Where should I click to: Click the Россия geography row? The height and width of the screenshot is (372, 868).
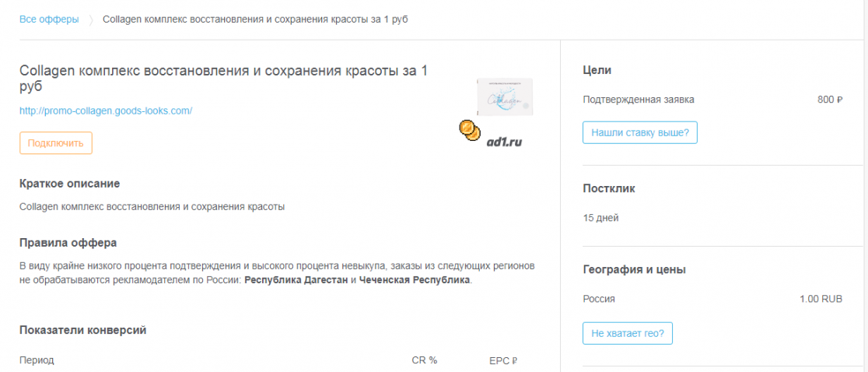point(712,299)
